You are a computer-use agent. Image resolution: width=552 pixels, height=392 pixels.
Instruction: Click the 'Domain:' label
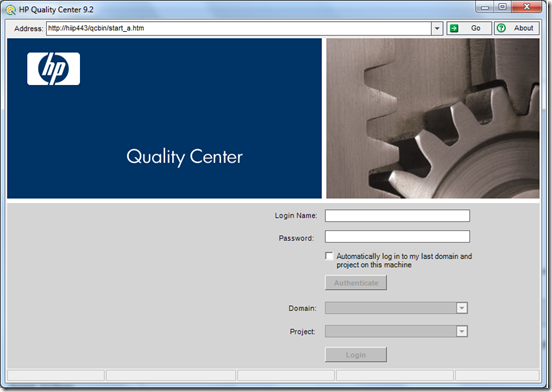302,308
